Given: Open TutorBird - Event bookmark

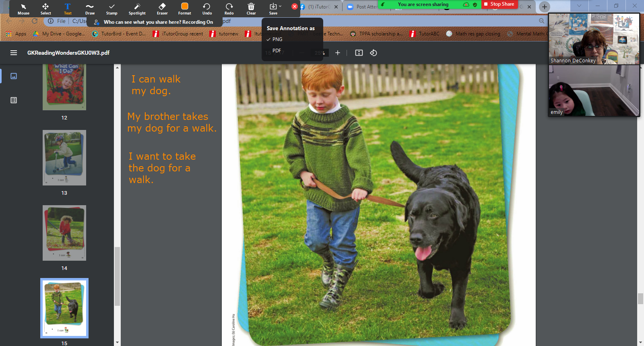Looking at the screenshot, I should (x=119, y=34).
